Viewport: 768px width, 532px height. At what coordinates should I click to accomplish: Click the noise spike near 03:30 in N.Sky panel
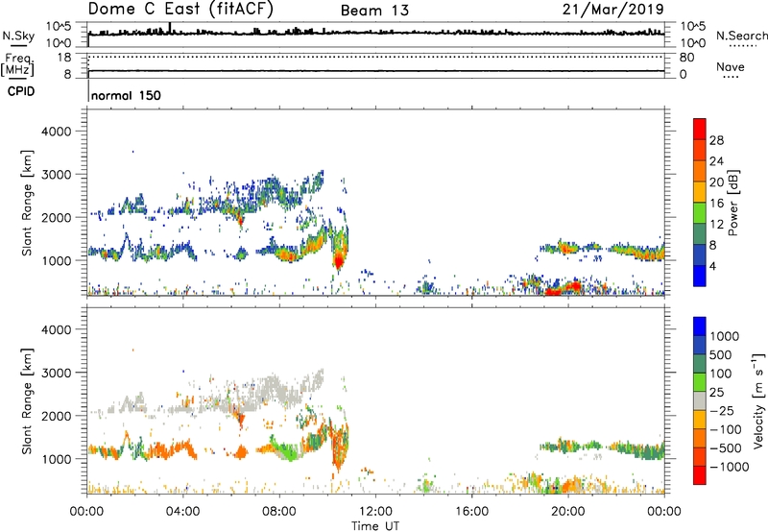click(170, 28)
